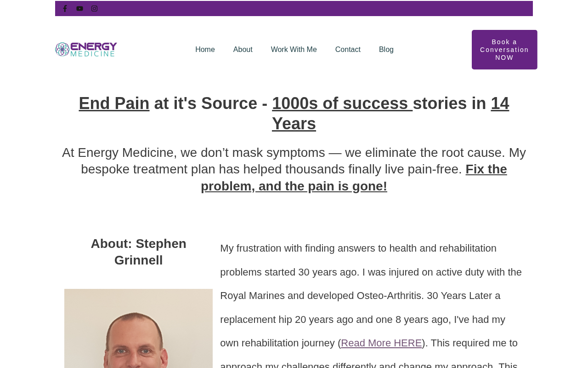588x368 pixels.
Task: Open the Blog menu item
Action: (x=386, y=50)
